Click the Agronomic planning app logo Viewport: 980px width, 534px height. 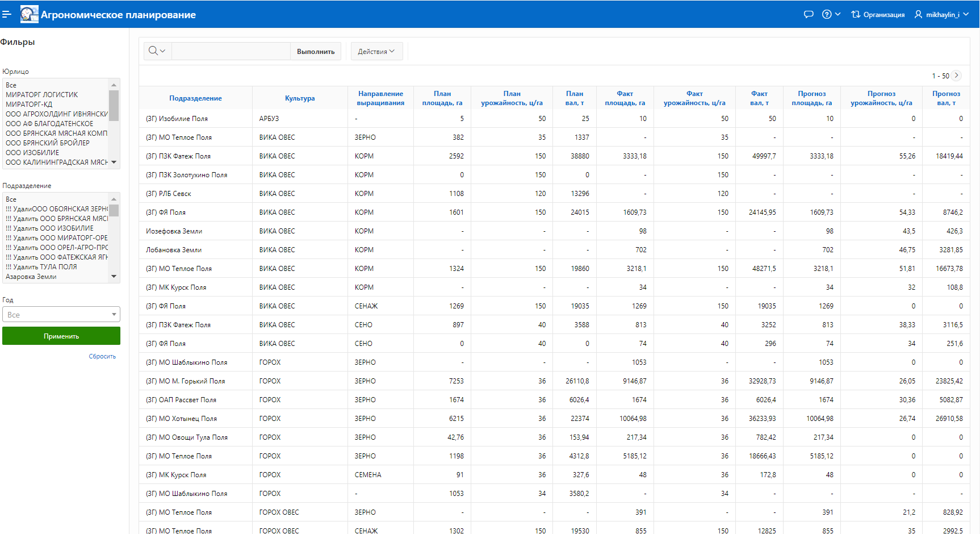29,14
